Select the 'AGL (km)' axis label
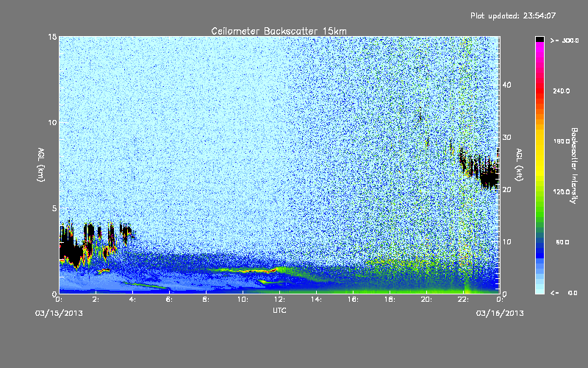 pos(41,165)
